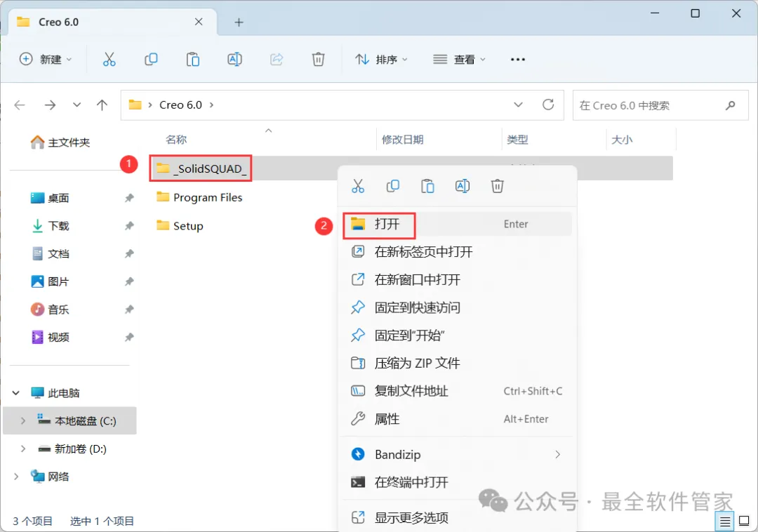Go up one folder level with the up arrow
Screen dimensions: 758x532
(x=102, y=105)
